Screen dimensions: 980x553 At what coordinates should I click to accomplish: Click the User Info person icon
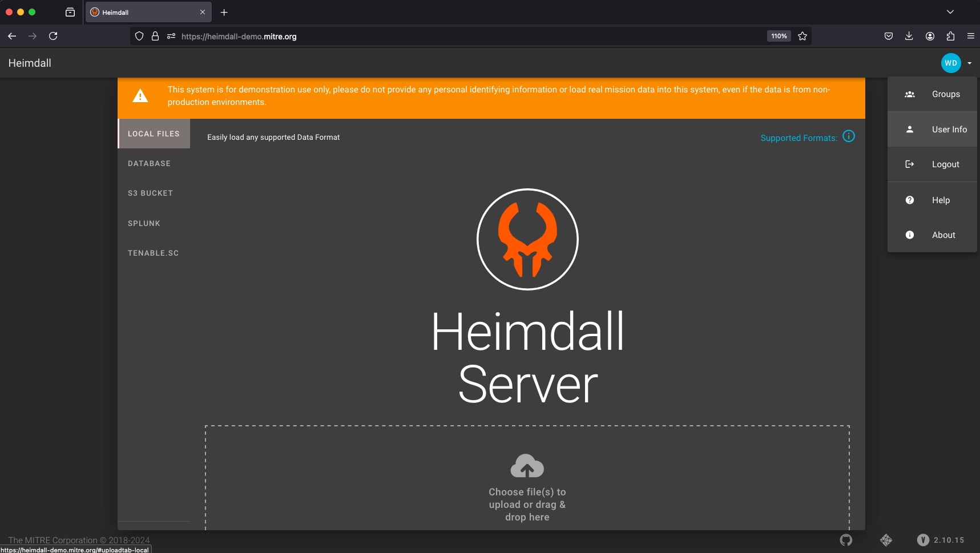tap(910, 129)
